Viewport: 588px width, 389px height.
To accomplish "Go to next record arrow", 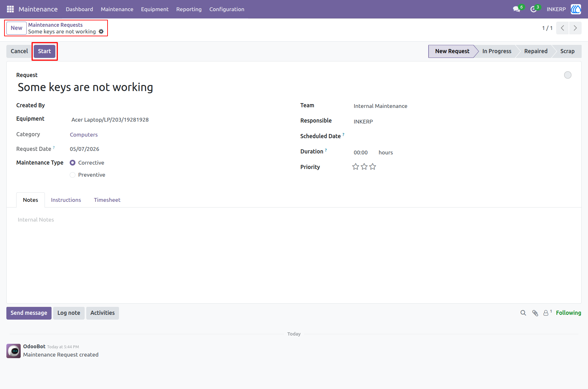I will [575, 28].
